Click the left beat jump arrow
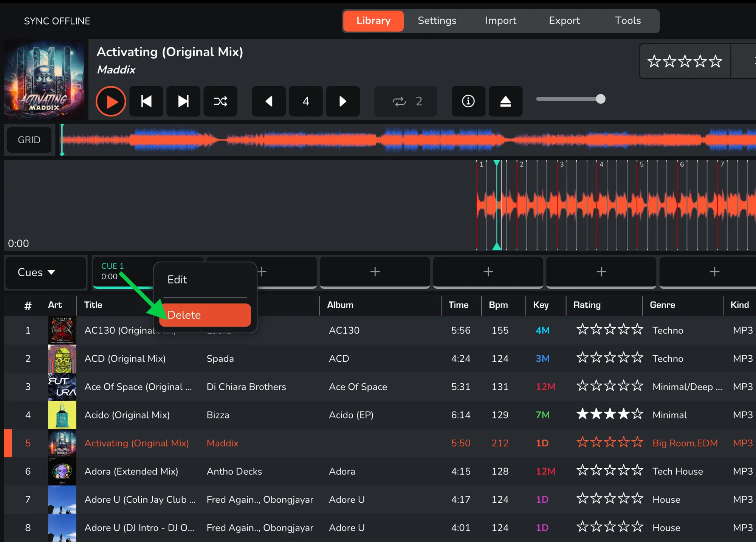The width and height of the screenshot is (756, 542). 269,101
